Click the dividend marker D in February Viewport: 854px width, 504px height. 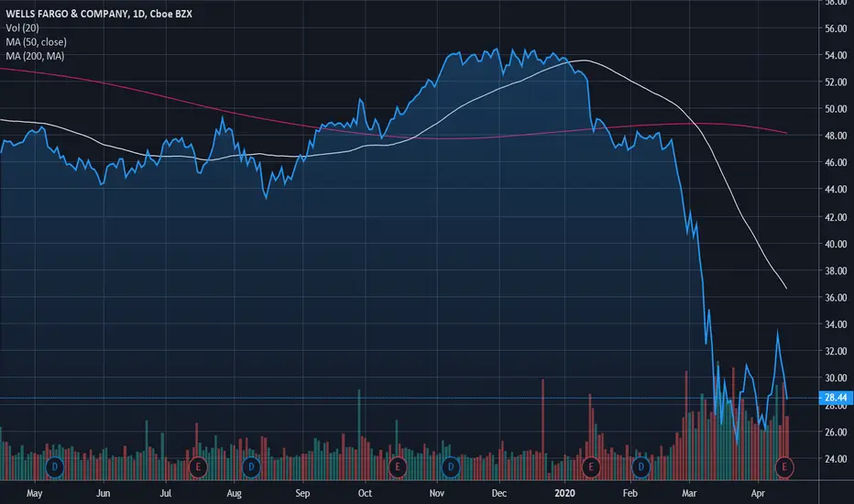pos(641,467)
